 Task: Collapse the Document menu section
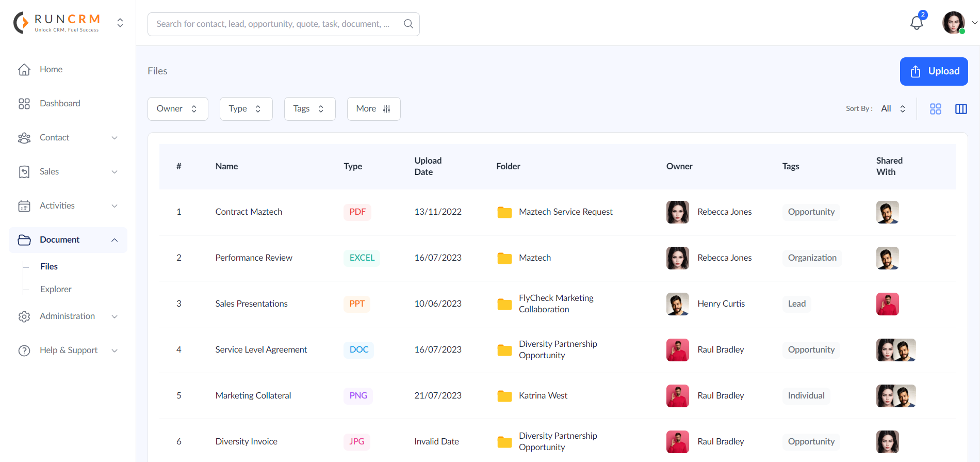point(115,240)
